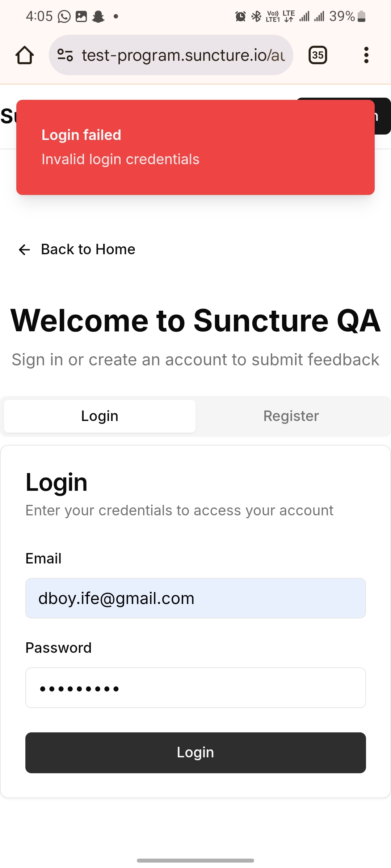Tap the gallery image notification icon
The width and height of the screenshot is (391, 868).
pos(81,17)
